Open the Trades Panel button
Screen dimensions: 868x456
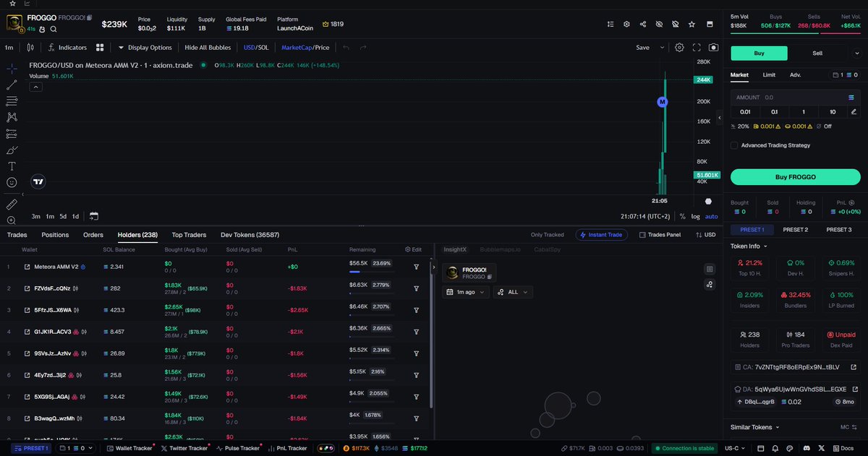(x=660, y=235)
